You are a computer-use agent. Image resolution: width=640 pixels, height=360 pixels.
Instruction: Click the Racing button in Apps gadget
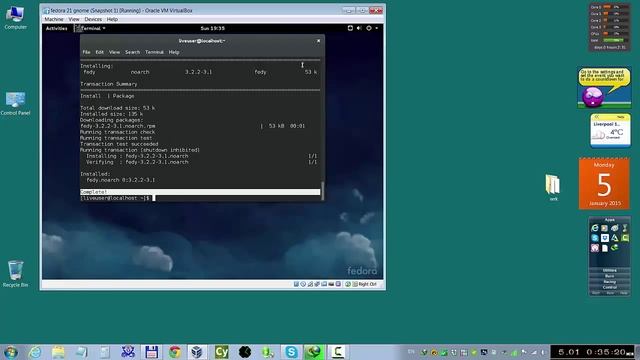(x=609, y=282)
